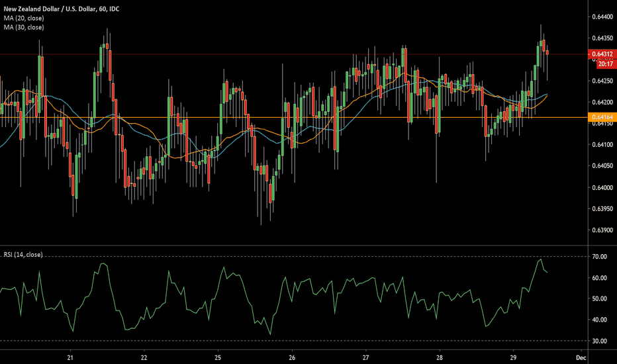Click date 28 on the time axis
The image size is (617, 364).
point(438,356)
